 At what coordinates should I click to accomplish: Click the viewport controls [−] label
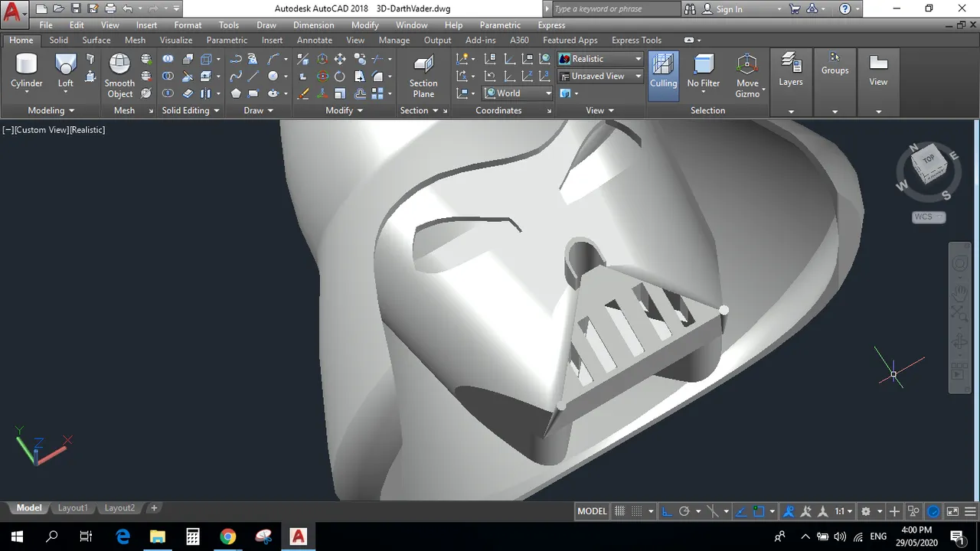pos(8,130)
